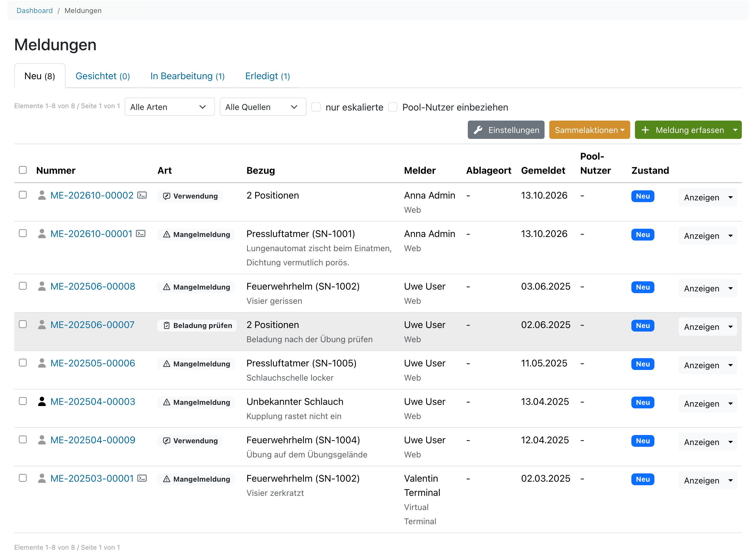Click the warning triangle in ME-202505-00006 Mangelmeldung badge
Viewport: 756px width, 552px height.
[167, 363]
